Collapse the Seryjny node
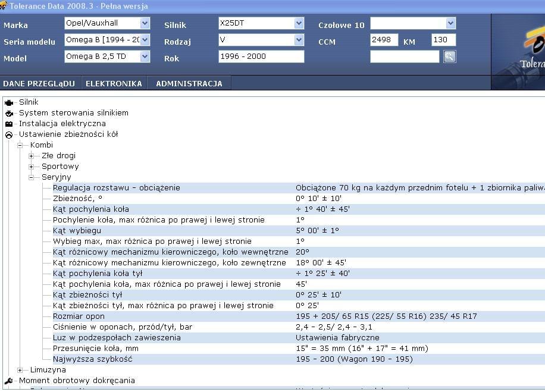 tap(32, 178)
